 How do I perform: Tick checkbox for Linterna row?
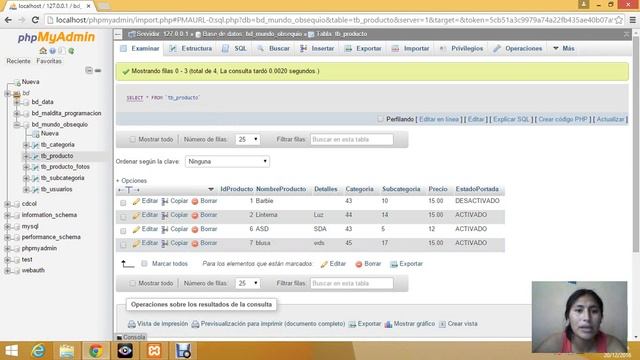[x=123, y=217]
